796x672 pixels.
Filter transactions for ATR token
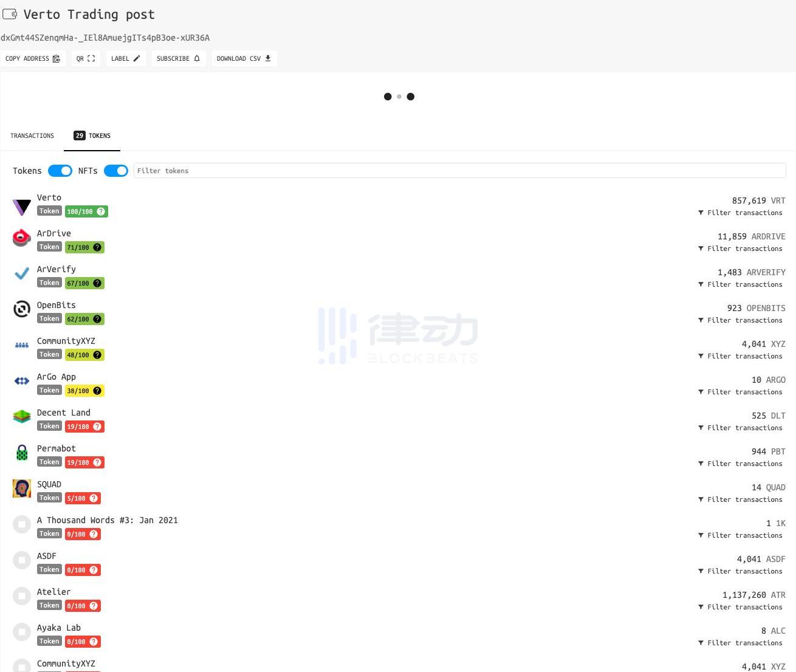pyautogui.click(x=740, y=607)
